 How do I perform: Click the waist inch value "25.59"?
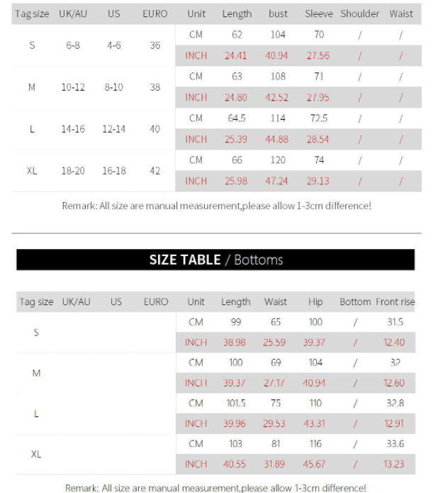click(x=274, y=343)
